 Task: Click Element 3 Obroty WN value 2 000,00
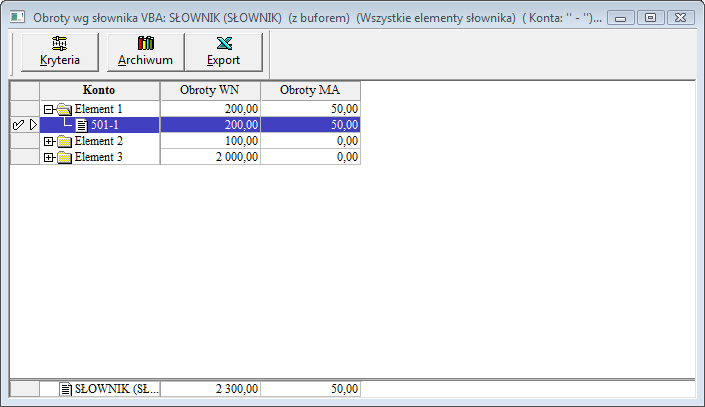pyautogui.click(x=237, y=157)
